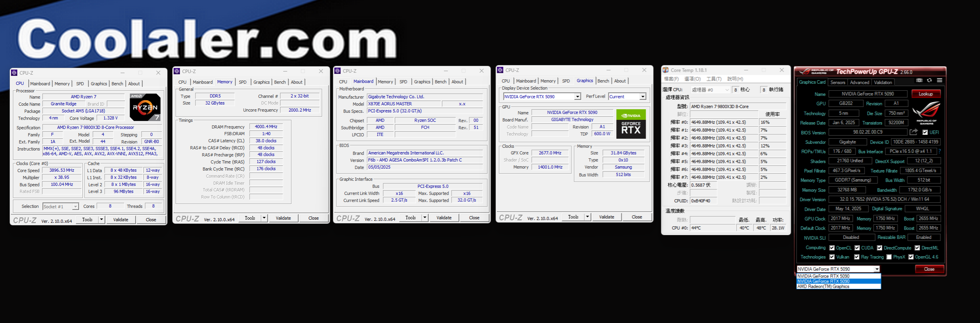This screenshot has height=323, width=980.
Task: Click the Core Temp model field AMD Ryzen 7 9800X3D
Action: pos(738,106)
